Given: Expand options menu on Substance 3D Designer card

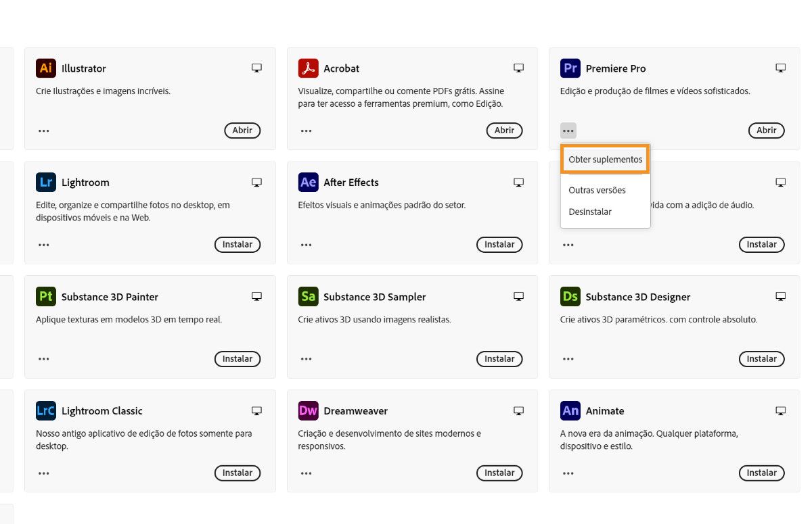Looking at the screenshot, I should [x=568, y=359].
